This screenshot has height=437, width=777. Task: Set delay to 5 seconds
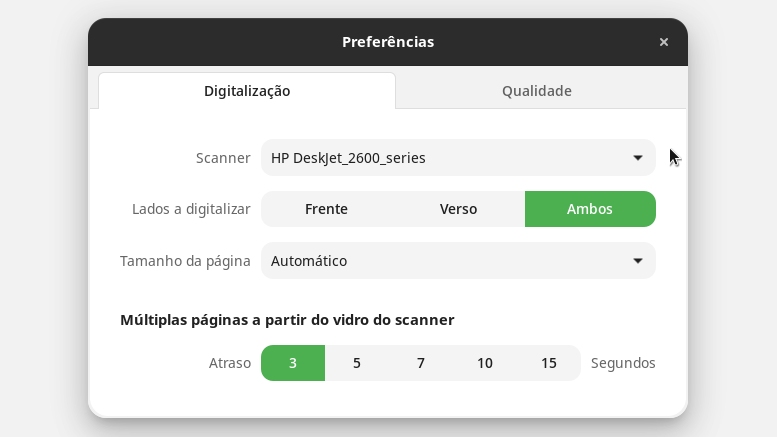click(357, 363)
